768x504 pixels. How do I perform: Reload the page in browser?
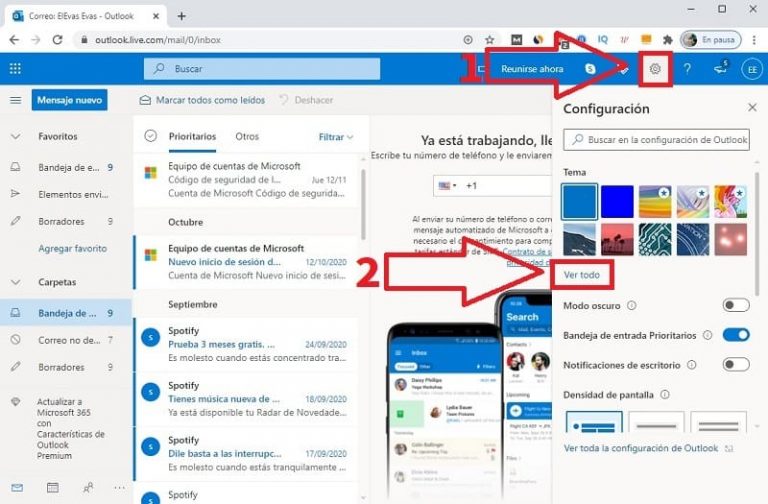[x=57, y=40]
